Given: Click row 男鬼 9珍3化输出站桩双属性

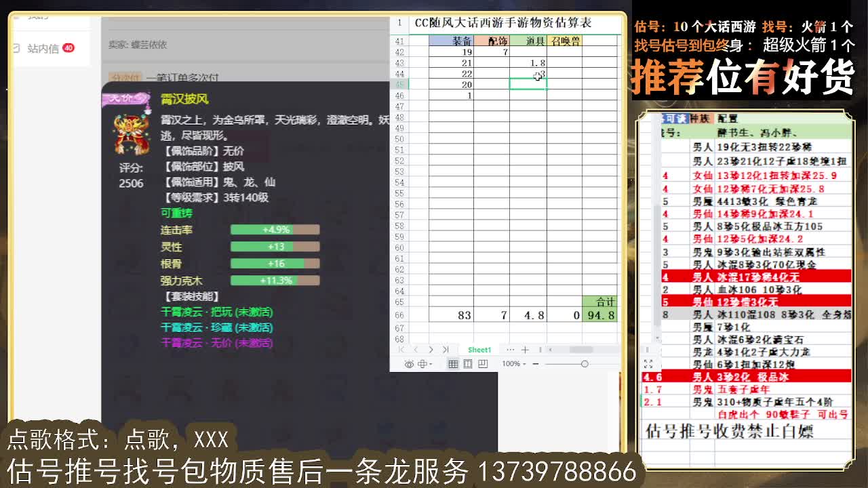Looking at the screenshot, I should 757,252.
